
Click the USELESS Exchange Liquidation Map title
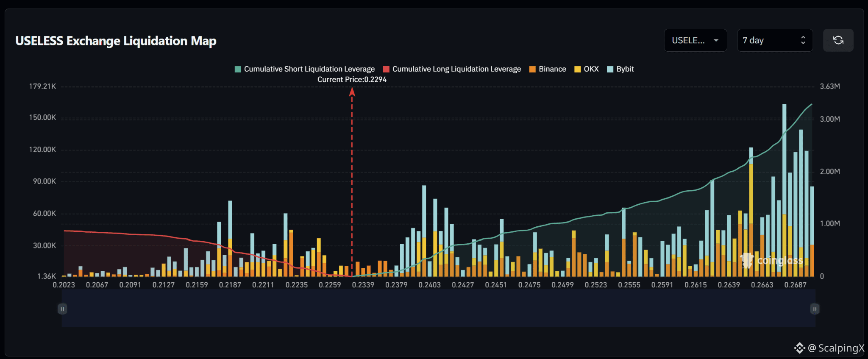point(116,41)
